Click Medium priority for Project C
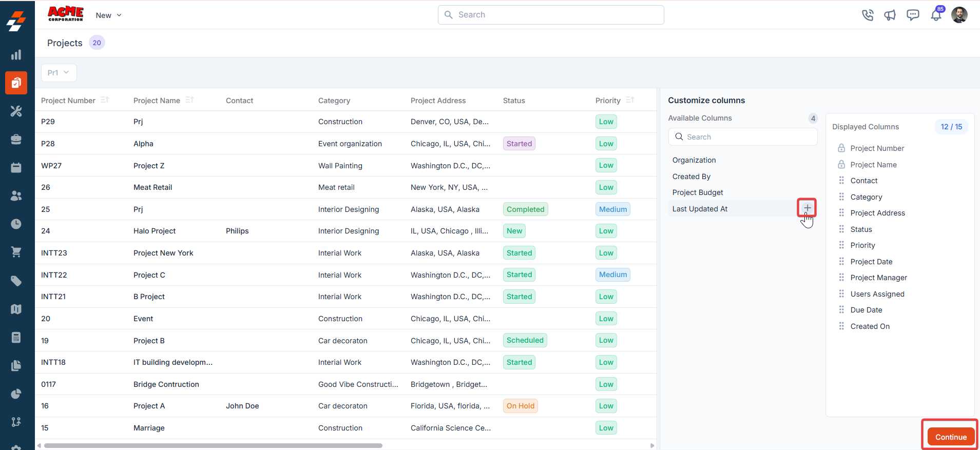This screenshot has height=450, width=980. (612, 275)
